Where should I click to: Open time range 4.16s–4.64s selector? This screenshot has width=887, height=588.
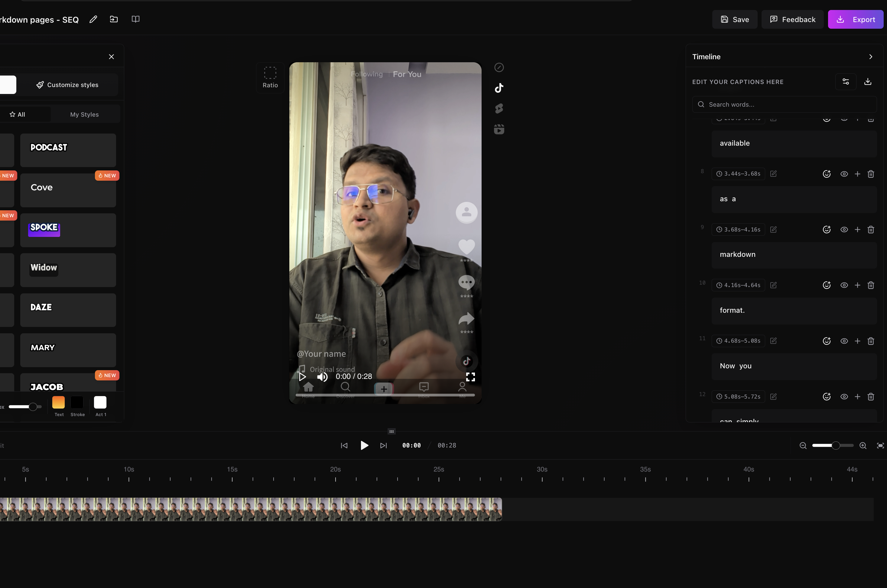point(738,285)
